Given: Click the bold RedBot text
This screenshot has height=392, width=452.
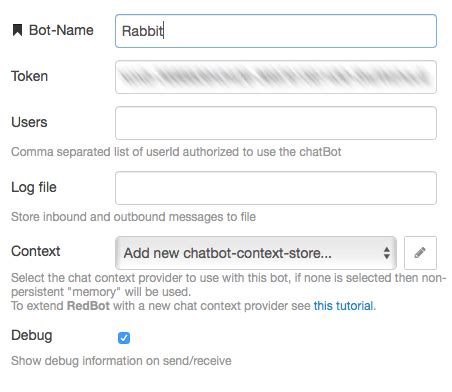Looking at the screenshot, I should [88, 306].
